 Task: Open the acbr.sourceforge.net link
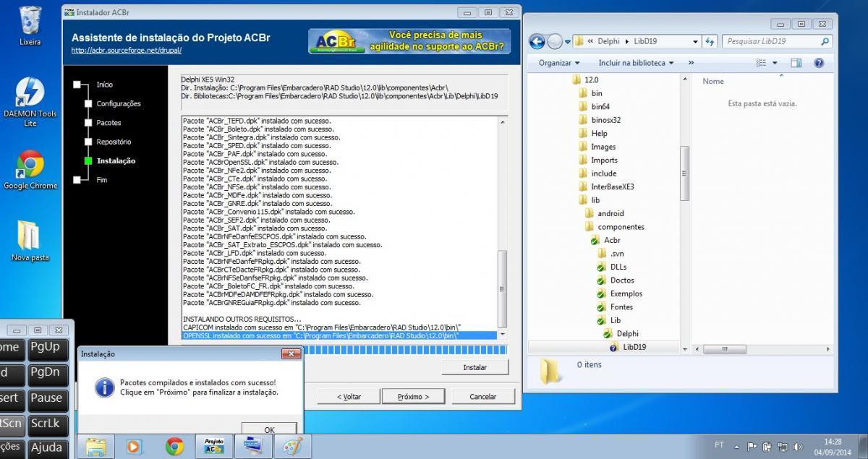[127, 51]
